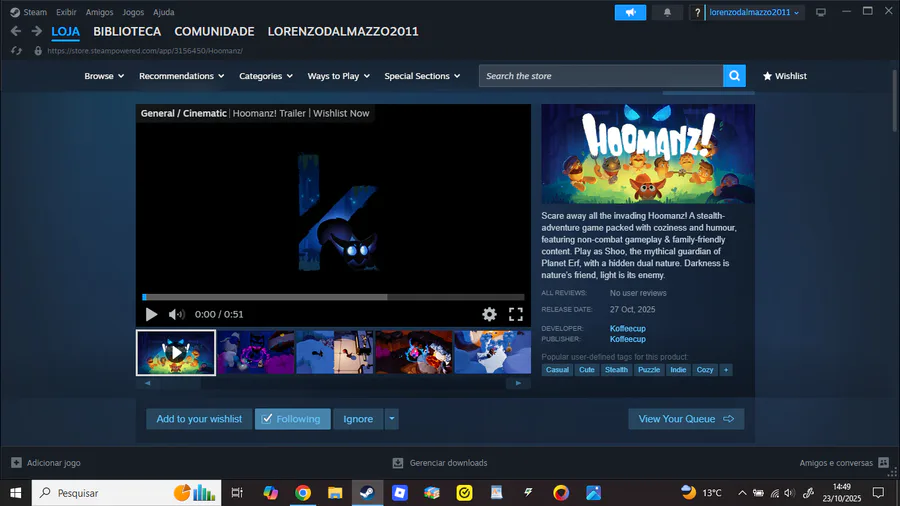The width and height of the screenshot is (900, 506).
Task: Open the Ajuda menu
Action: click(x=164, y=12)
